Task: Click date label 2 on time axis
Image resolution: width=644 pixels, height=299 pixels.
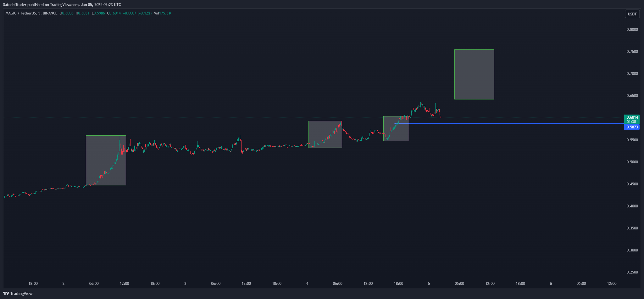Action: click(64, 284)
